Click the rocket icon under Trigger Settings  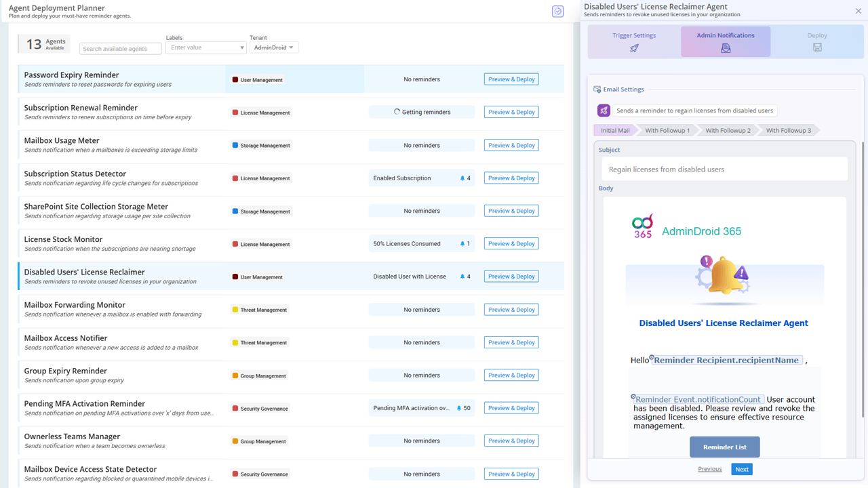[x=634, y=47]
